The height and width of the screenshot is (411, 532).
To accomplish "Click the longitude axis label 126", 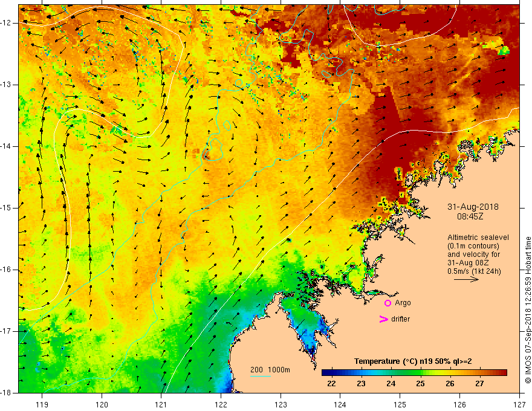I will (x=459, y=404).
